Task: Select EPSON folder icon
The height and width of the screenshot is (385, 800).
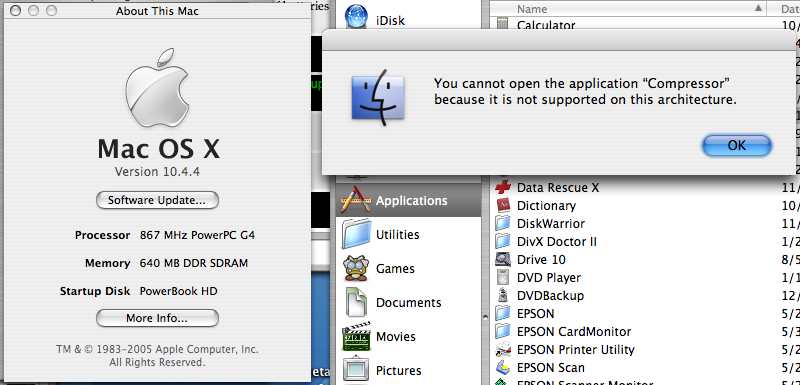Action: tap(503, 313)
